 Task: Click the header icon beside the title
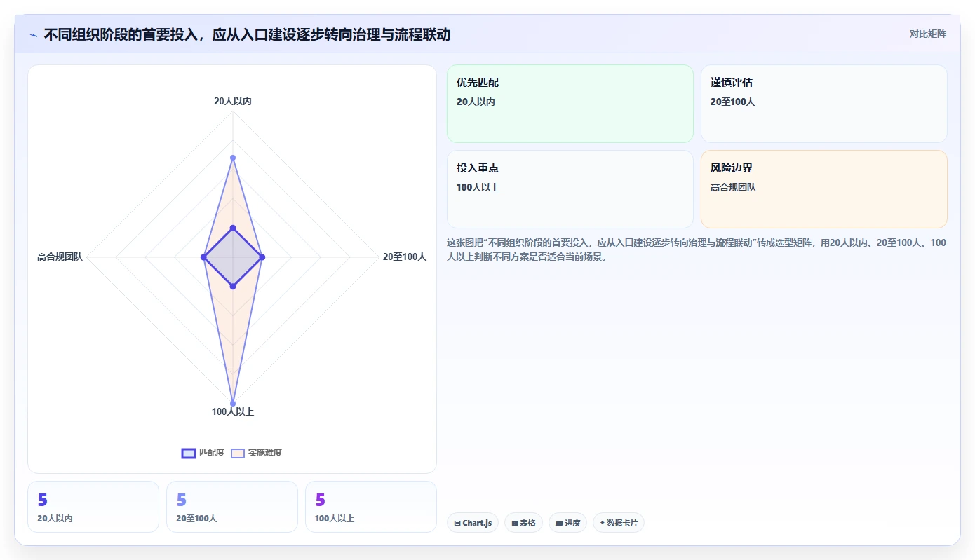coord(34,34)
